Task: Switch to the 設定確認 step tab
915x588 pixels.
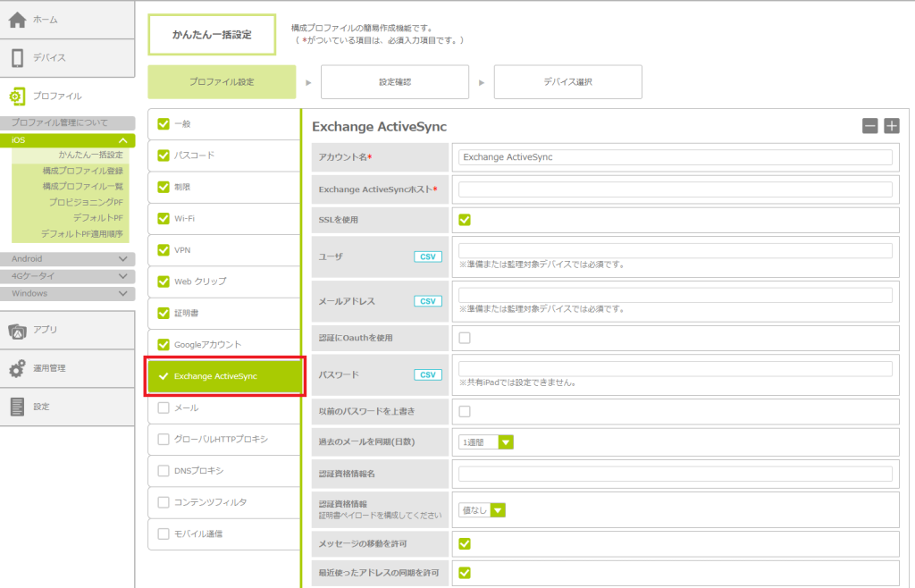Action: coord(394,82)
